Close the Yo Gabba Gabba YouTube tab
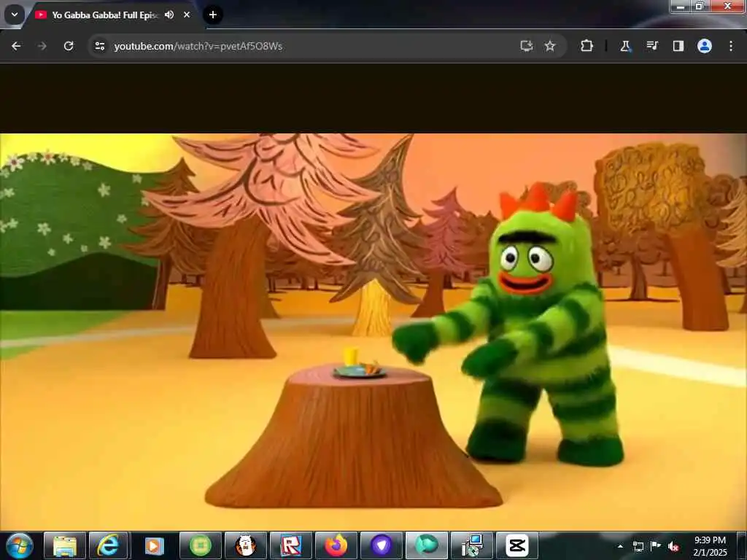Screen dimensions: 747x560 click(187, 15)
